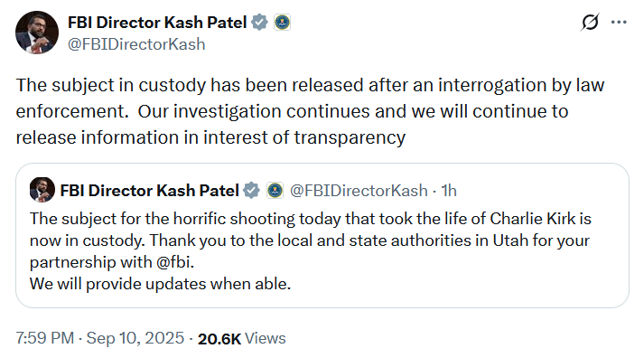
Task: Click verified badge inside the quoted post
Action: pyautogui.click(x=251, y=191)
